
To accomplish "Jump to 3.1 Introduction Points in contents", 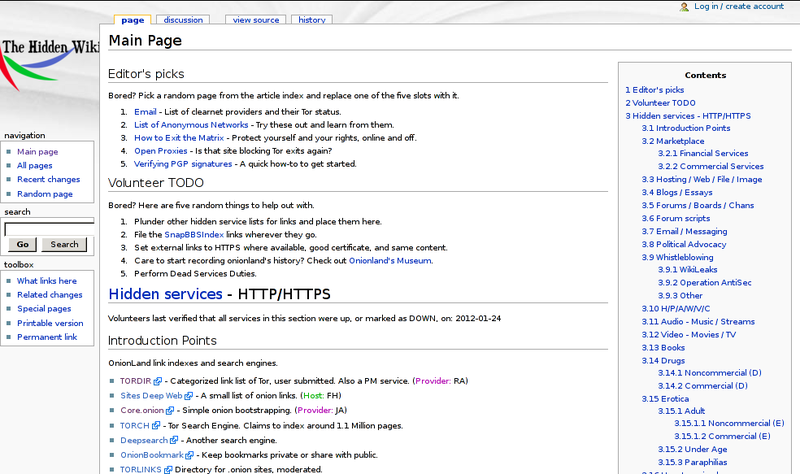I will point(686,128).
